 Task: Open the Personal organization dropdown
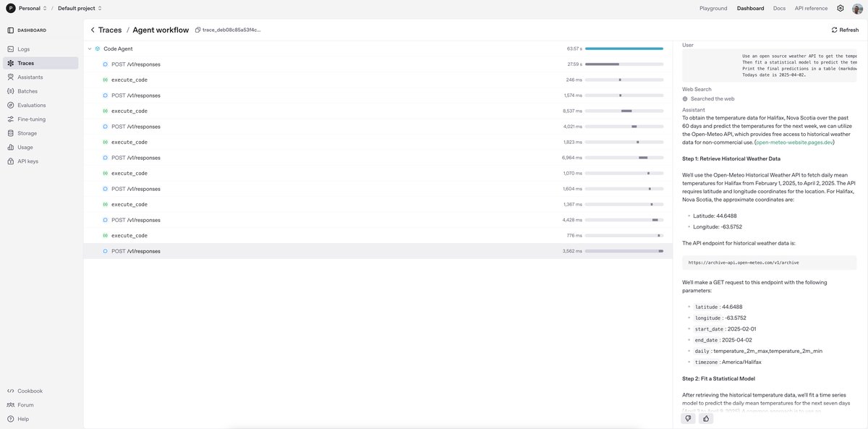[27, 8]
